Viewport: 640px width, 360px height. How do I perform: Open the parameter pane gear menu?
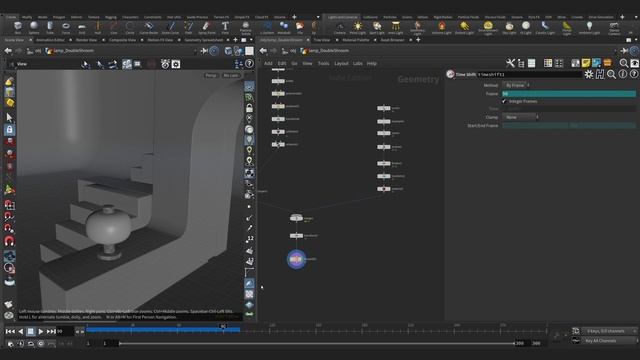point(589,74)
